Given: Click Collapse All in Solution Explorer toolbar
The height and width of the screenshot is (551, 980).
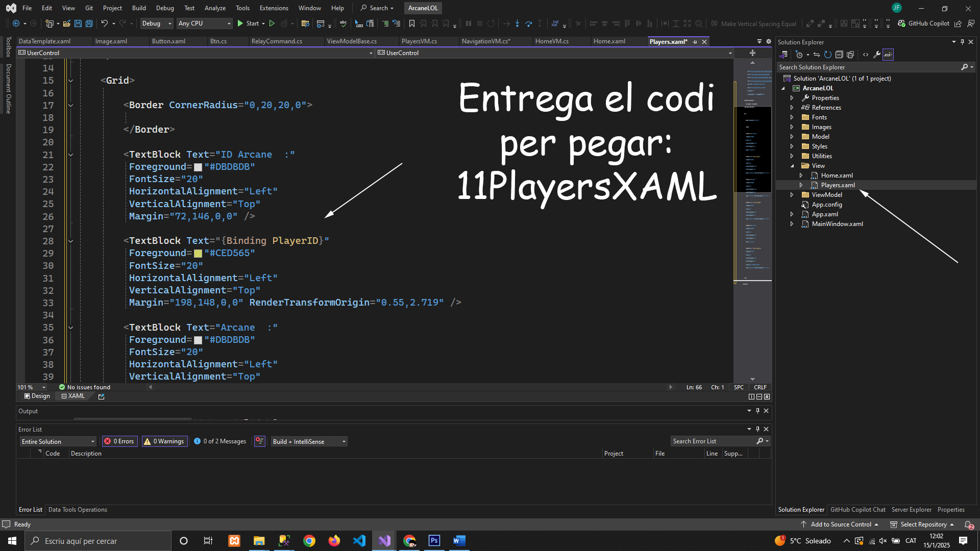Looking at the screenshot, I should (839, 55).
